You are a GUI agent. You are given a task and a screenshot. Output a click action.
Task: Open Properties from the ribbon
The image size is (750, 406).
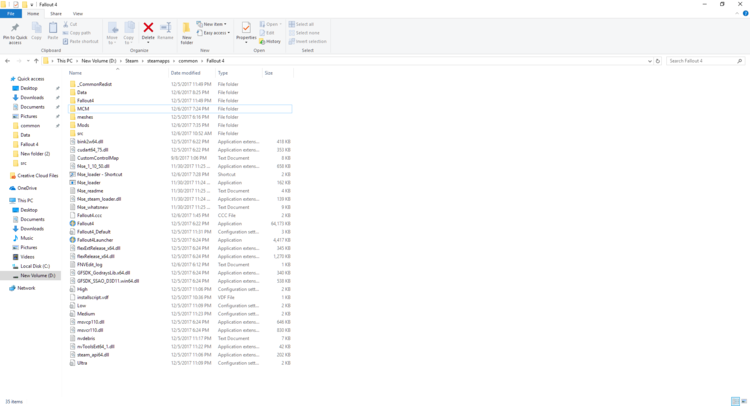pos(246,33)
